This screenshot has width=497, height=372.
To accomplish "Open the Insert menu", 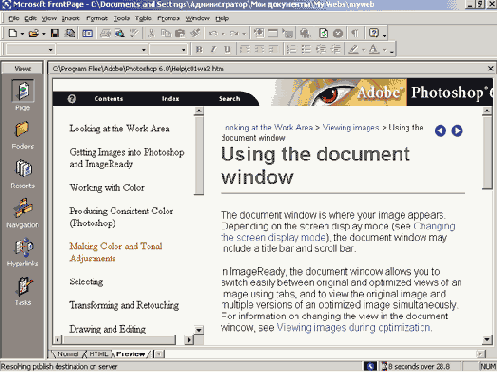I will (71, 18).
